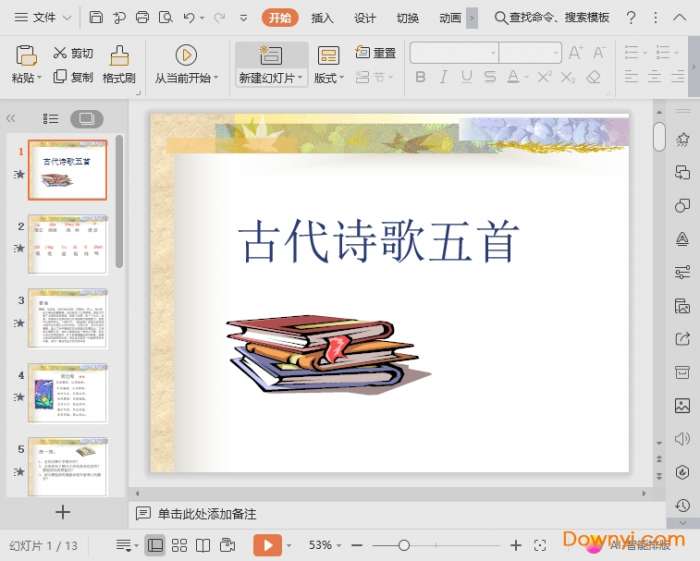Screen dimensions: 700x561
Task: Open the speaker audio icon in sidebar
Action: click(x=682, y=439)
